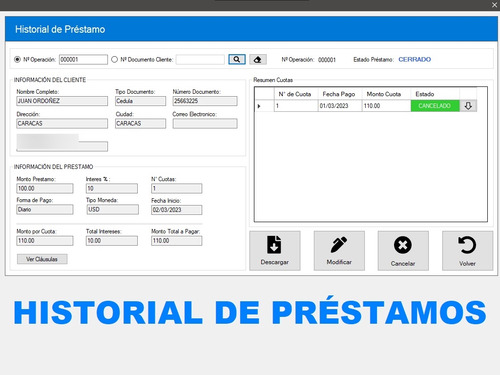Click the Monto Cuota column header
The width and height of the screenshot is (500, 375).
click(x=386, y=94)
